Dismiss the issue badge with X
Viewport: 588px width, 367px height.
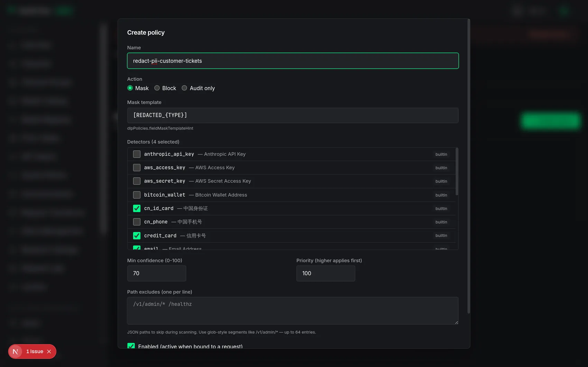pos(49,351)
